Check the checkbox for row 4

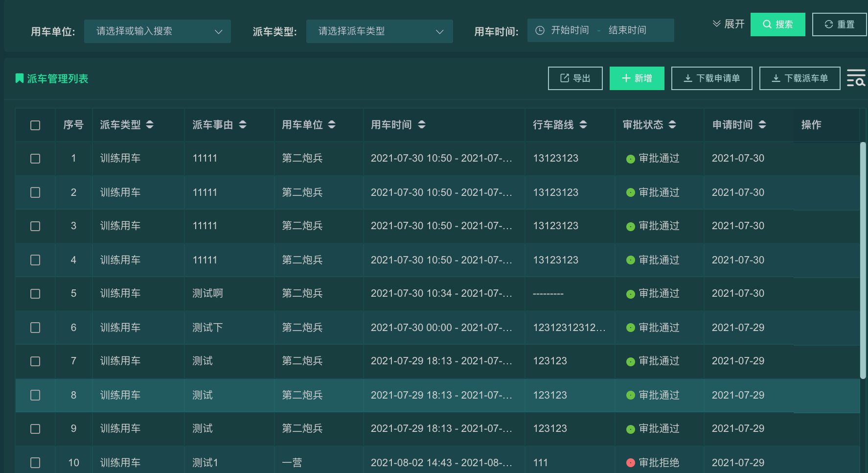(35, 260)
